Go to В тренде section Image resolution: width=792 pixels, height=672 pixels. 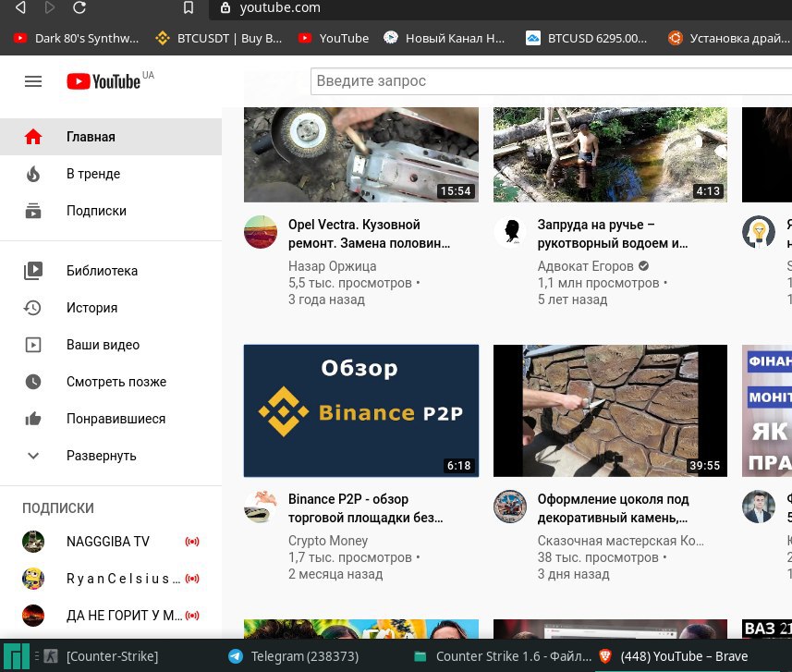click(x=111, y=174)
